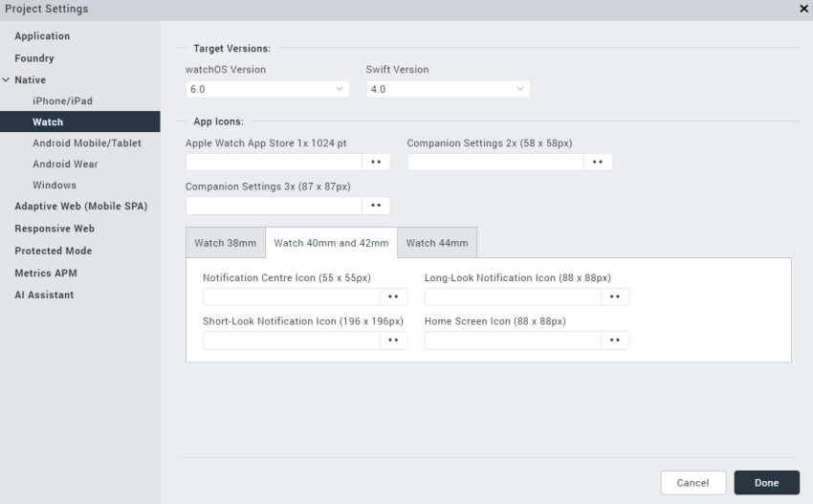Browse for Apple Watch App Store icon
813x504 pixels.
tap(376, 163)
